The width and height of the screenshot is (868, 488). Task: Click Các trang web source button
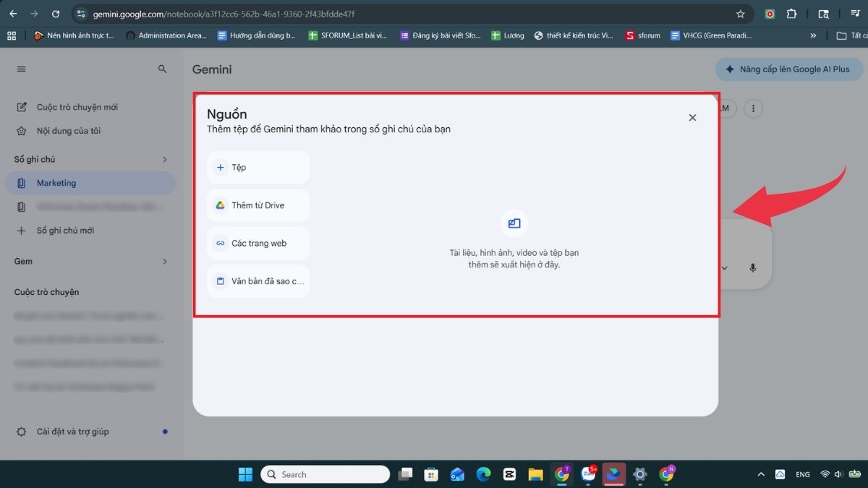point(258,244)
